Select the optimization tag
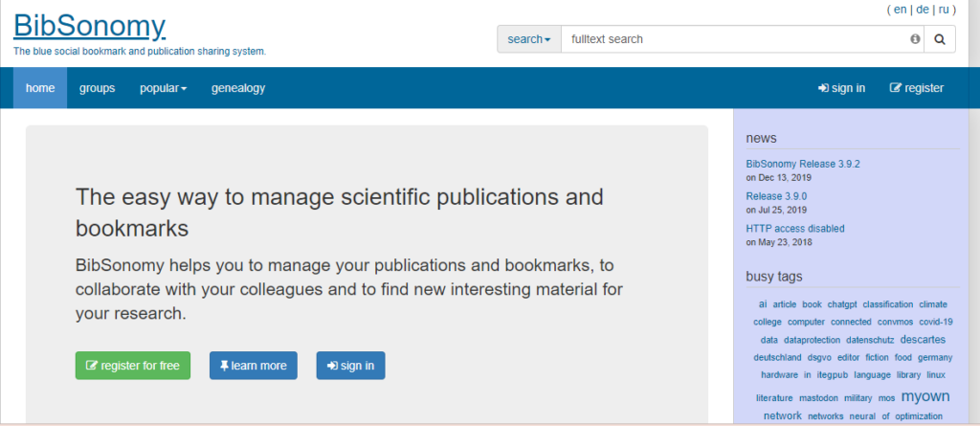The height and width of the screenshot is (426, 980). point(919,416)
